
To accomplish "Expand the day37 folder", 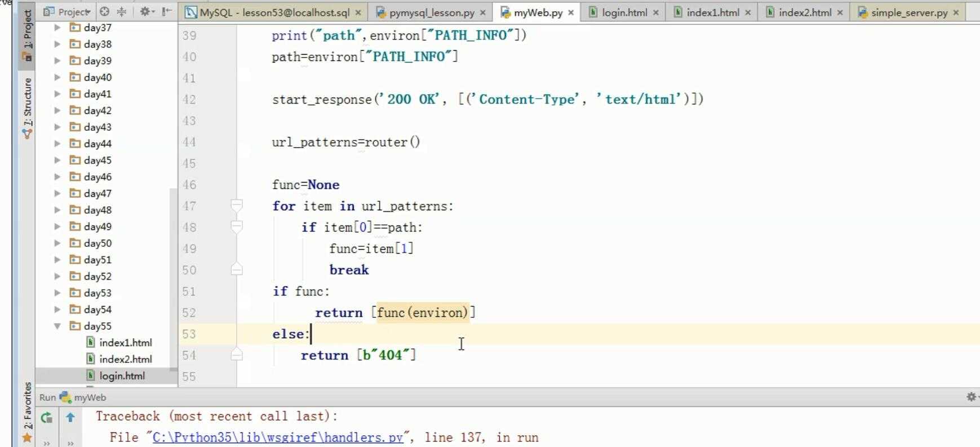I will point(57,28).
